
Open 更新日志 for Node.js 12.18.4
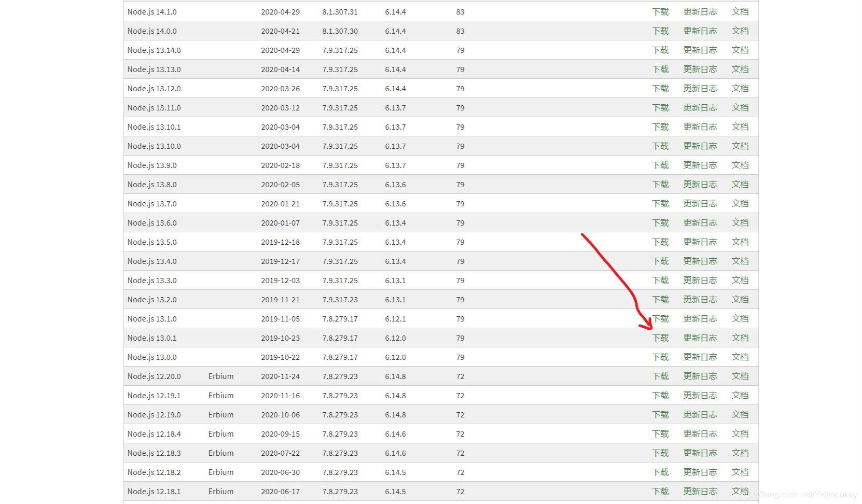tap(700, 434)
